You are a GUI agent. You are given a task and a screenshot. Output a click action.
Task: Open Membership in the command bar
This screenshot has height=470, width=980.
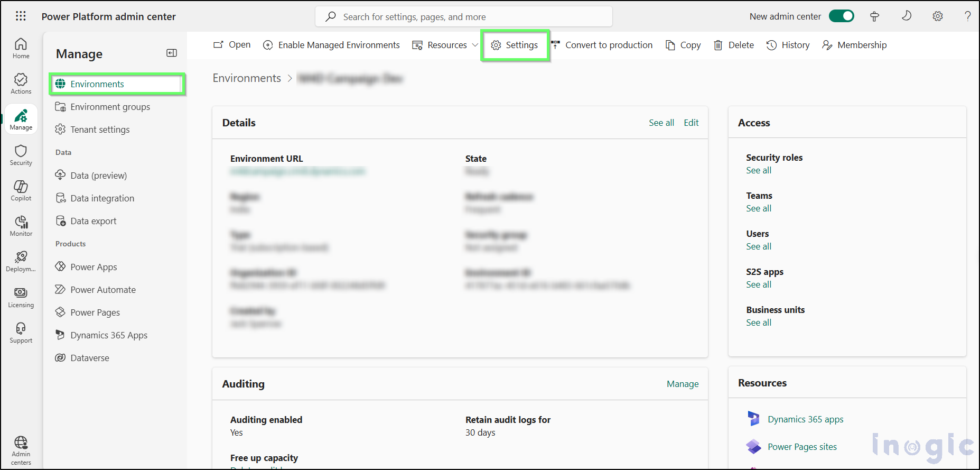855,45
